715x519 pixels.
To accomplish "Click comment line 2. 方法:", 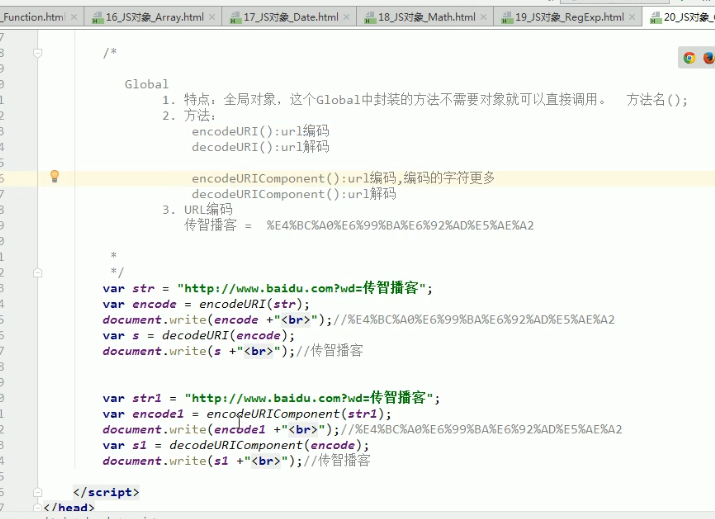I will click(189, 115).
